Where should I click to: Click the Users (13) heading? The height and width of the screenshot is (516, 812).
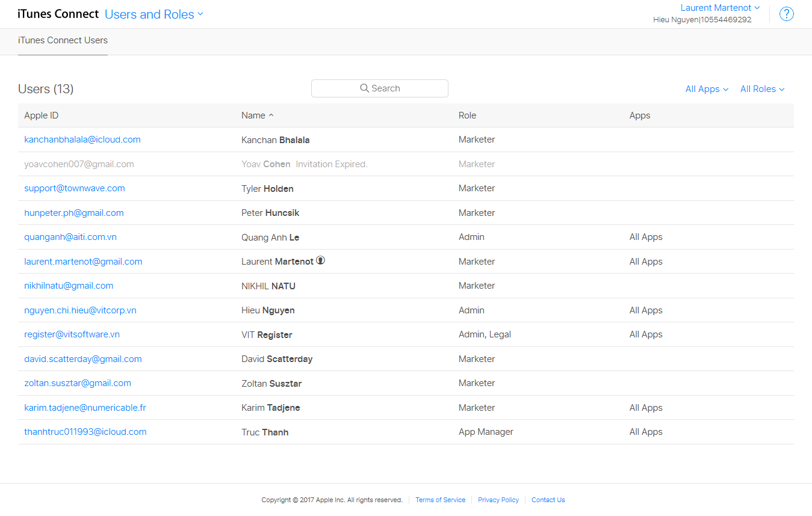click(46, 89)
